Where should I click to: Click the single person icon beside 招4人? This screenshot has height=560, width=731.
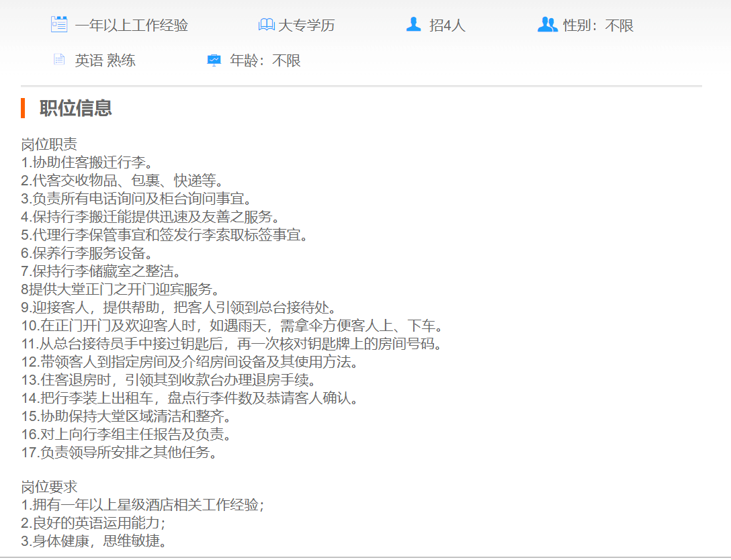click(x=414, y=25)
